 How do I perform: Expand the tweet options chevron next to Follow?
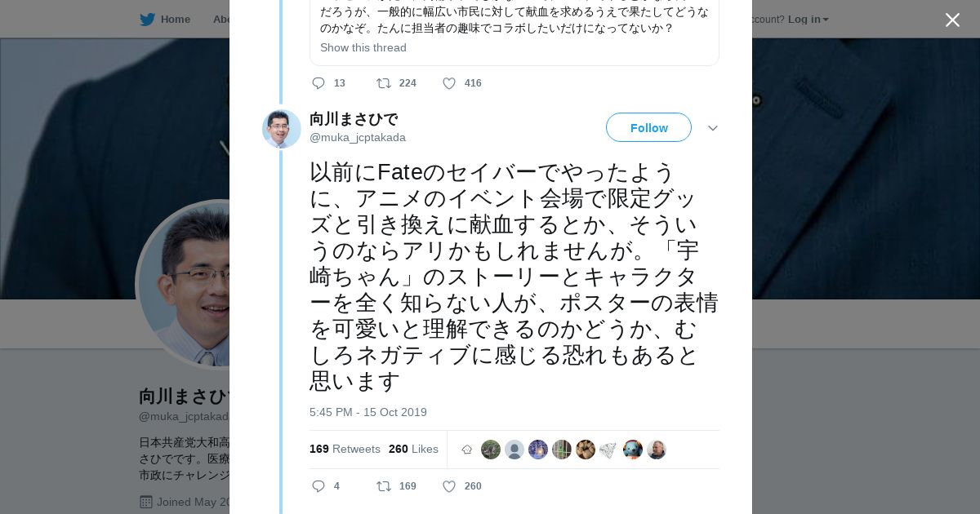[713, 128]
